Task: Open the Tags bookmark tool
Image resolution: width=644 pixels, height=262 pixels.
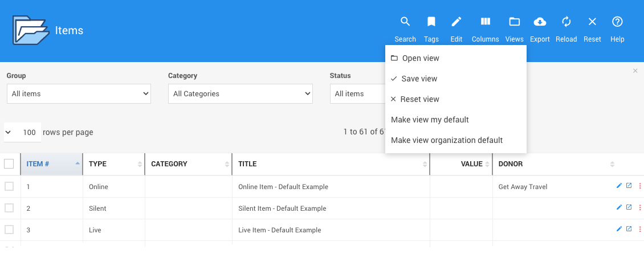Action: [431, 23]
